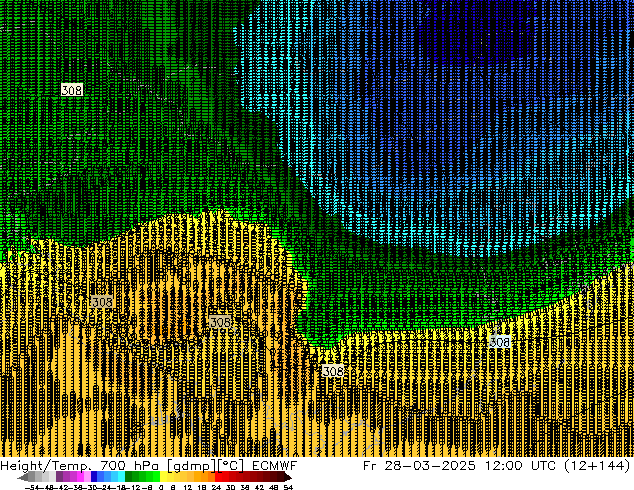Click the 'Height/Temp.' title text

[45, 466]
